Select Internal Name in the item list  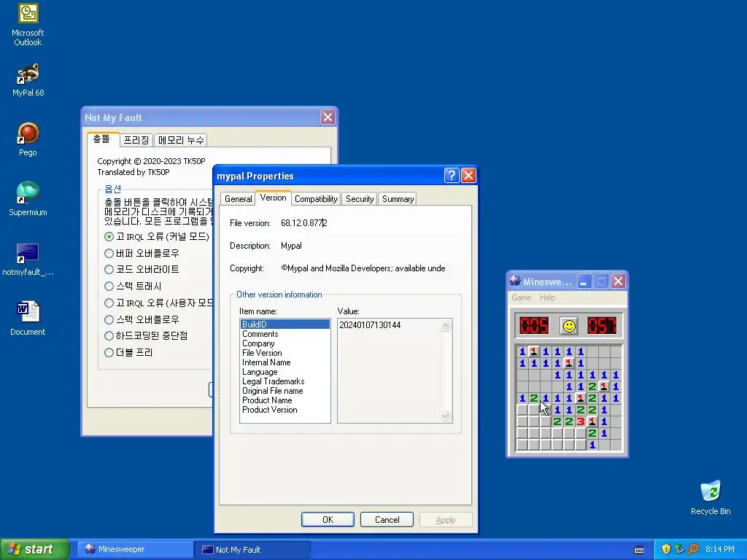[285, 362]
